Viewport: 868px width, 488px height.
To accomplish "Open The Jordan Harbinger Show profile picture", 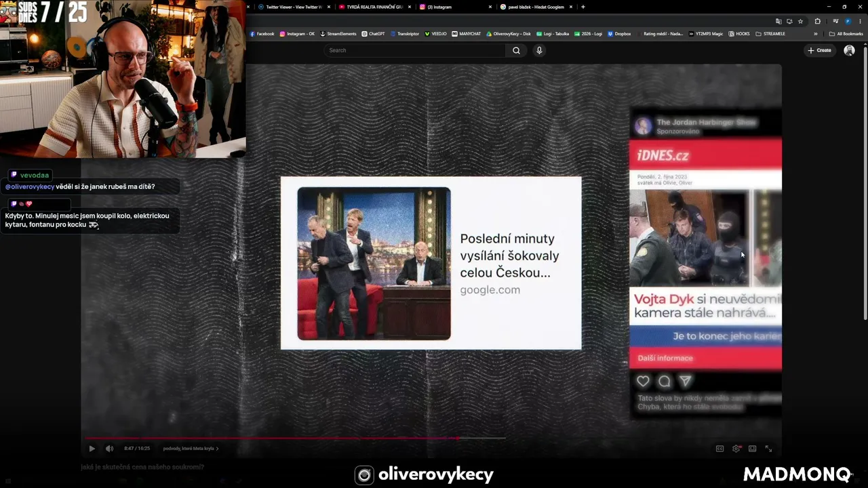I will coord(644,125).
